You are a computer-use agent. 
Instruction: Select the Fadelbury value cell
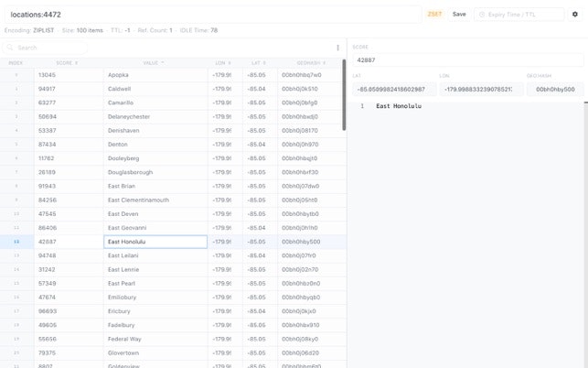click(155, 325)
